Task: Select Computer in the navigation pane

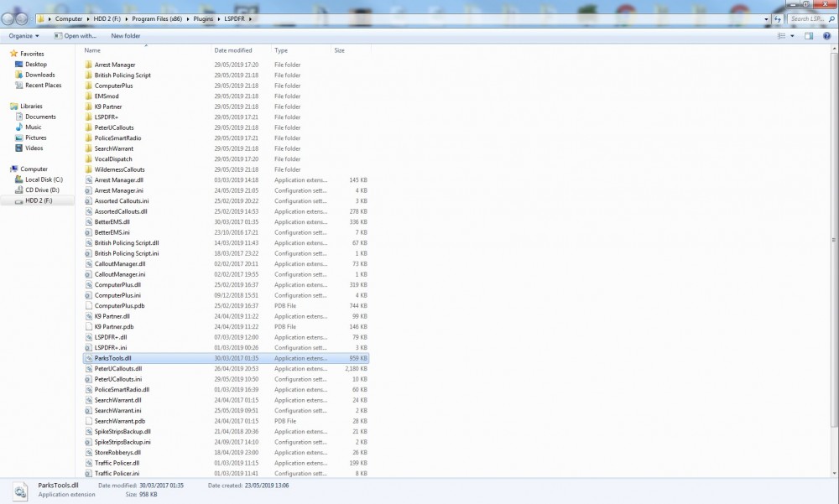Action: [34, 169]
